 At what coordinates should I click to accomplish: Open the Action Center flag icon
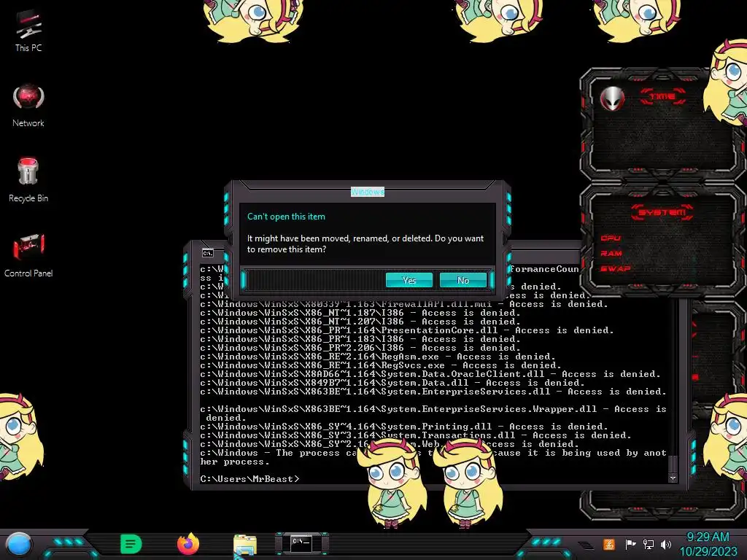(630, 544)
